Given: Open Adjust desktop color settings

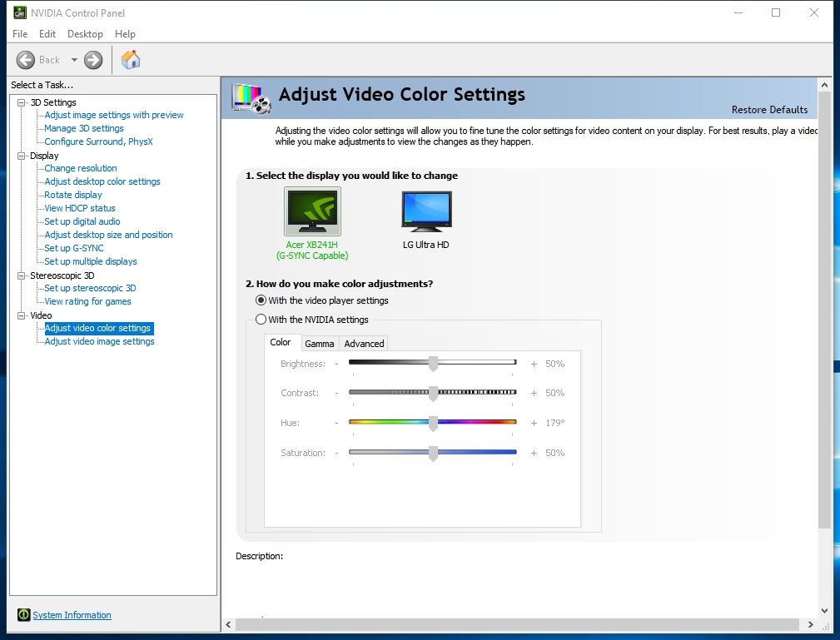Looking at the screenshot, I should click(x=102, y=181).
